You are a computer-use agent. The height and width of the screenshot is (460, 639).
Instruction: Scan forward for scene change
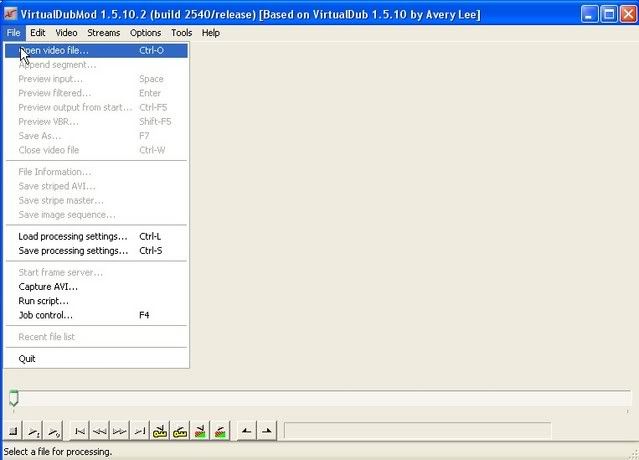220,431
